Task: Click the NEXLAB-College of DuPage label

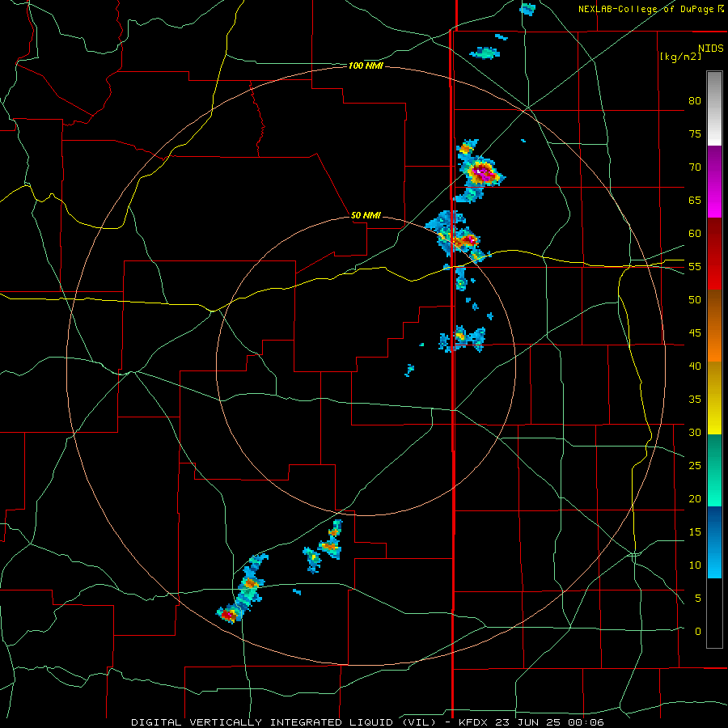Action: [x=645, y=9]
